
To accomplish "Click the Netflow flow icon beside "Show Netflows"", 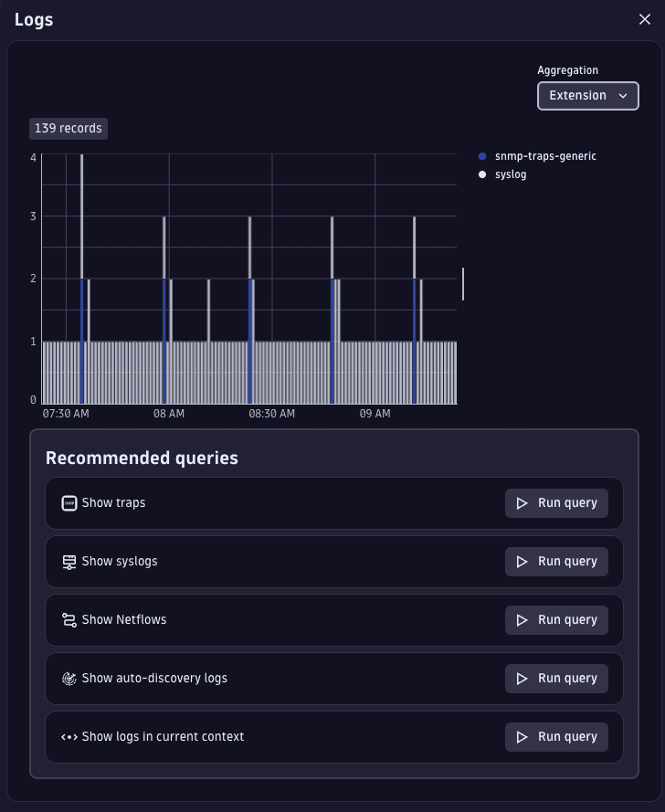I will [69, 619].
